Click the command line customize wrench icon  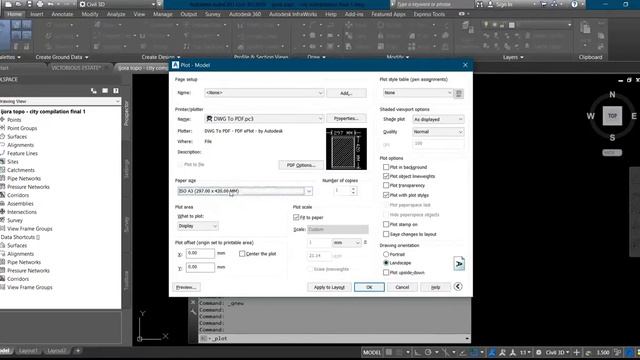193,312
